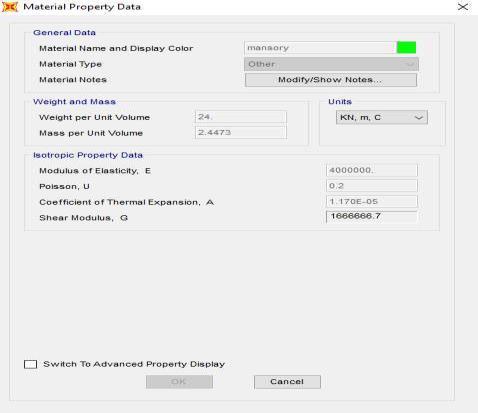This screenshot has width=478, height=413.
Task: Click the Shear Modulus G field
Action: pos(372,217)
